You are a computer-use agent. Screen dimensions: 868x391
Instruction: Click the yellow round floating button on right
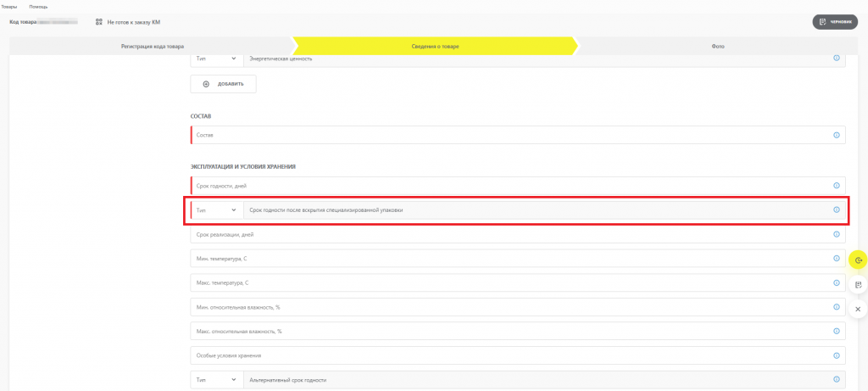coord(858,260)
